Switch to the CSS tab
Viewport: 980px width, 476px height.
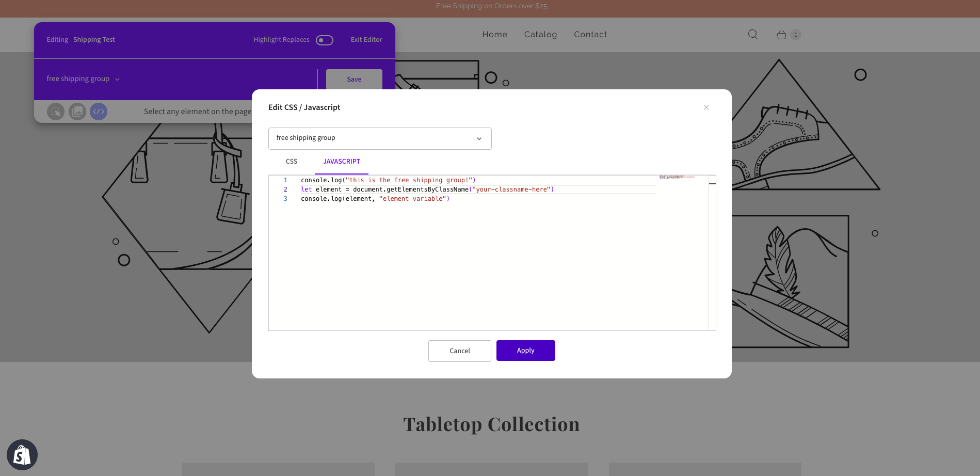(292, 162)
